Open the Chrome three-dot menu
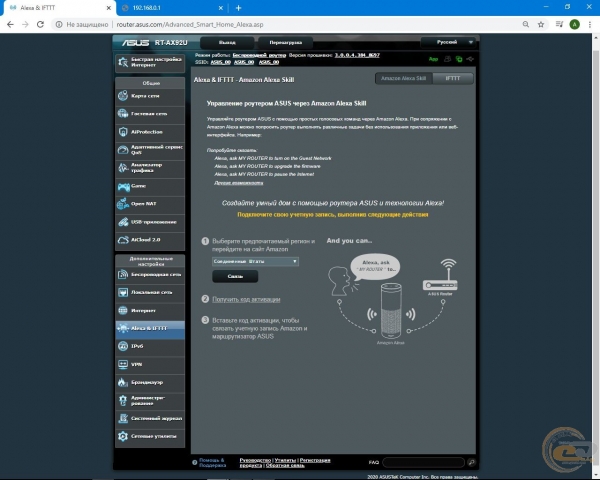The image size is (600, 480). [590, 24]
